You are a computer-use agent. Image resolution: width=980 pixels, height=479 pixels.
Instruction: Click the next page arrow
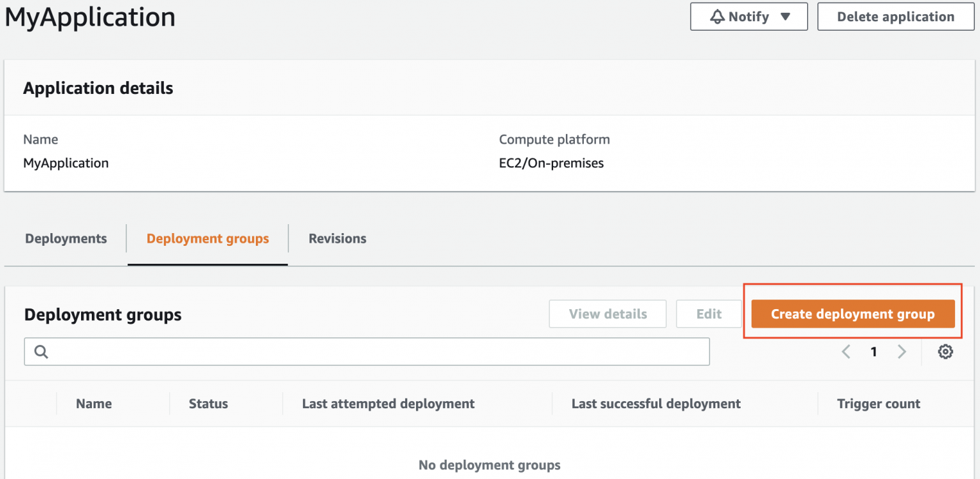(x=902, y=351)
